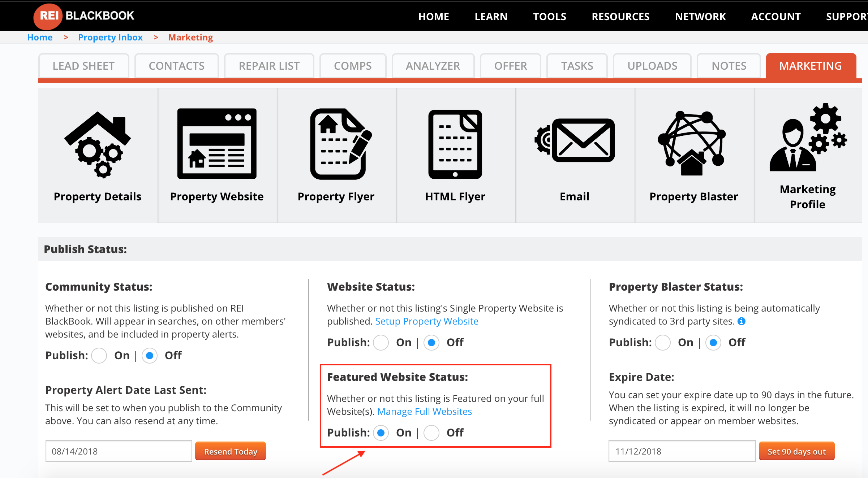Click the Property Blaster label

694,197
